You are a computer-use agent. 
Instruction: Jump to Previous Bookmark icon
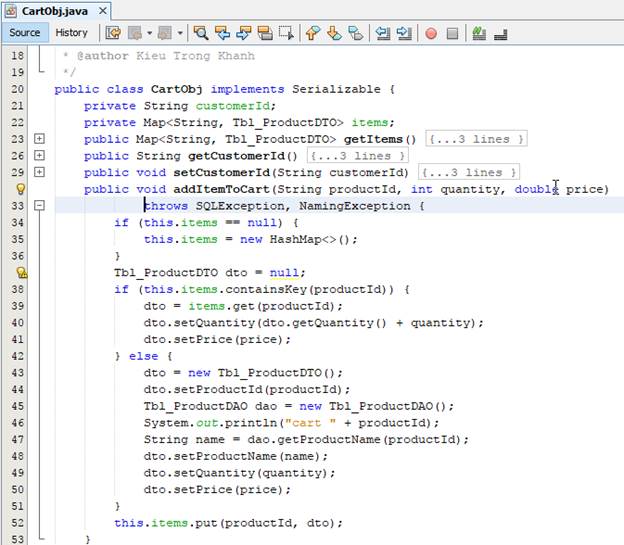tap(313, 33)
